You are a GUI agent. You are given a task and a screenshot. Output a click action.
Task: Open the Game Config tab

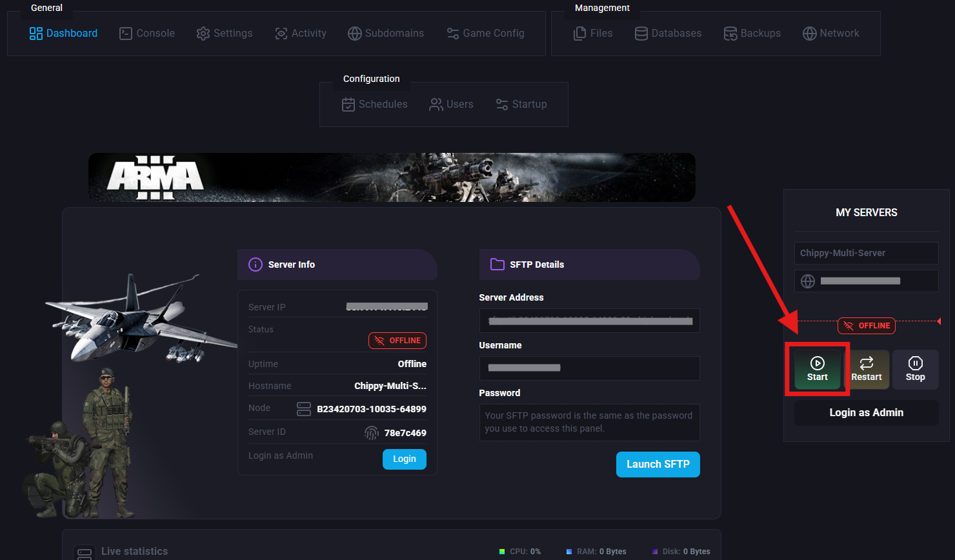tap(485, 34)
